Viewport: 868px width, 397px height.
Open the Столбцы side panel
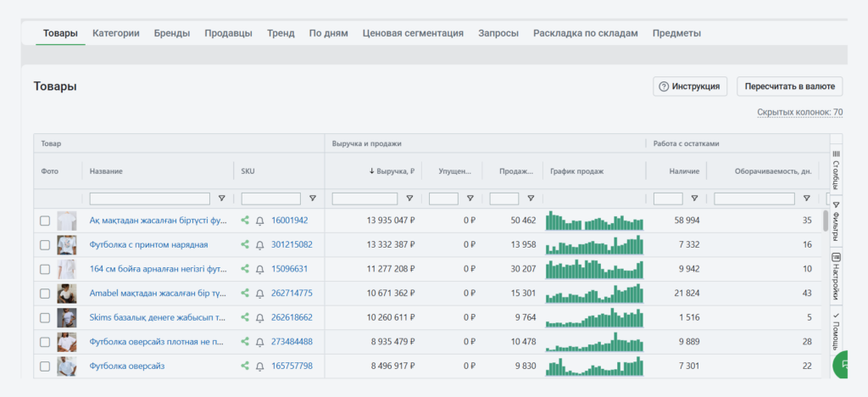click(836, 170)
